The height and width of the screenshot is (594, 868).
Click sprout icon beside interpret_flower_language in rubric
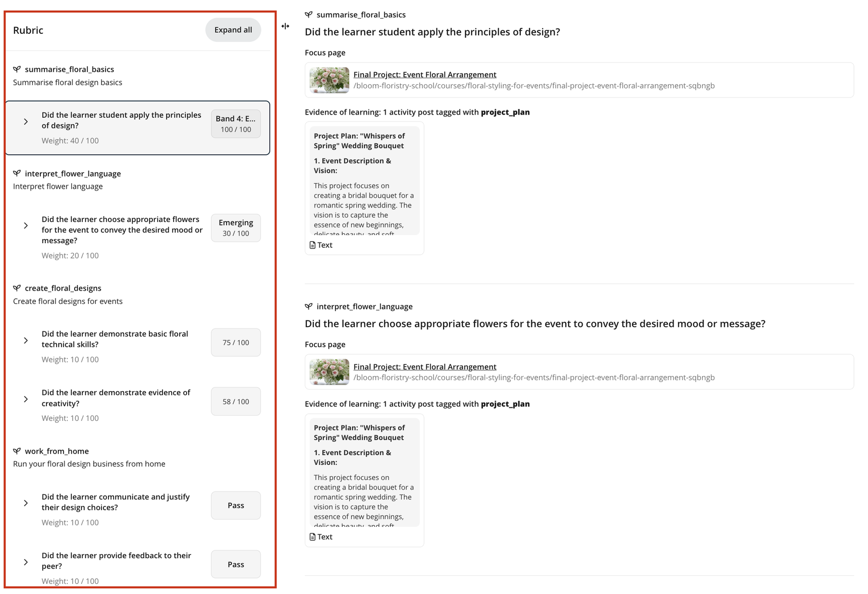click(17, 174)
